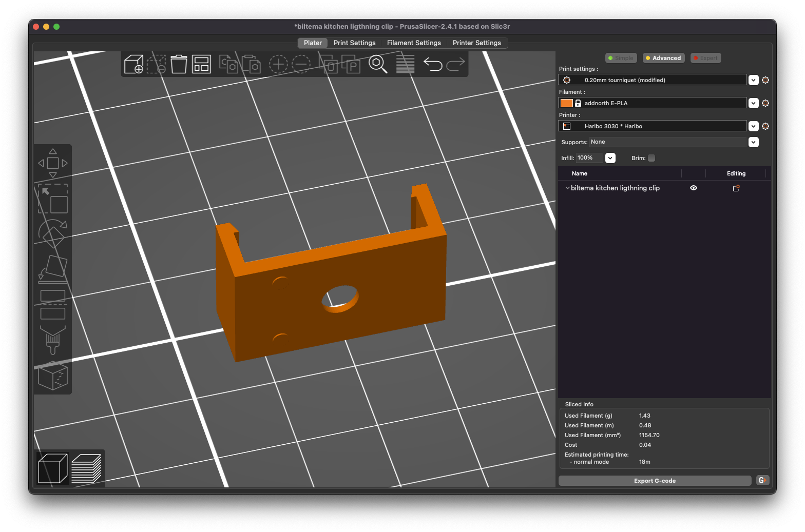Open the Supports dropdown
This screenshot has width=805, height=532.
coord(753,142)
